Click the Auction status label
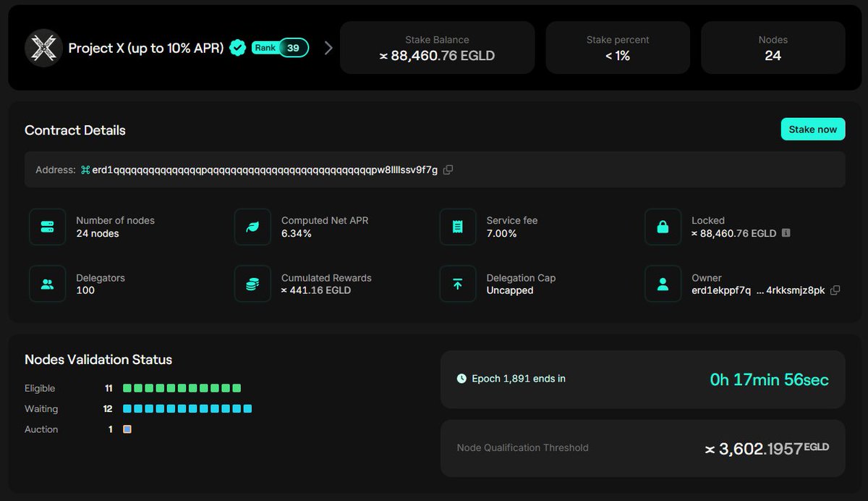 coord(41,429)
